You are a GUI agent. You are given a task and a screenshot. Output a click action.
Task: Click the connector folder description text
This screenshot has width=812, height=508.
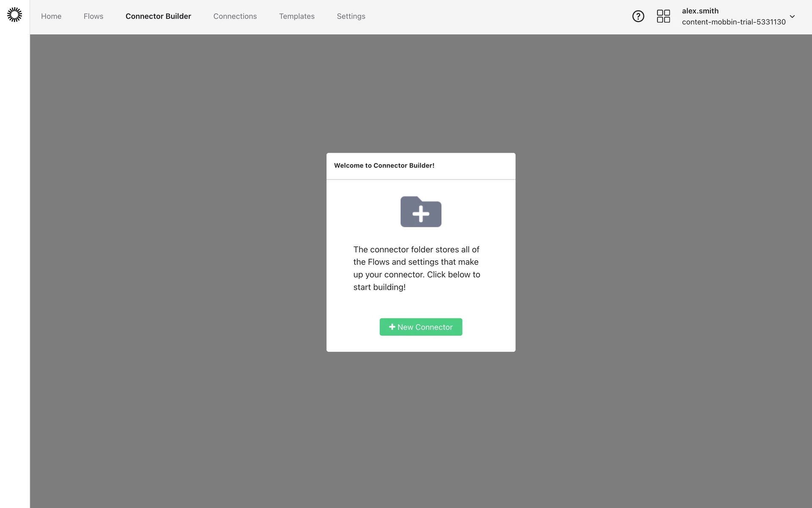click(x=417, y=268)
